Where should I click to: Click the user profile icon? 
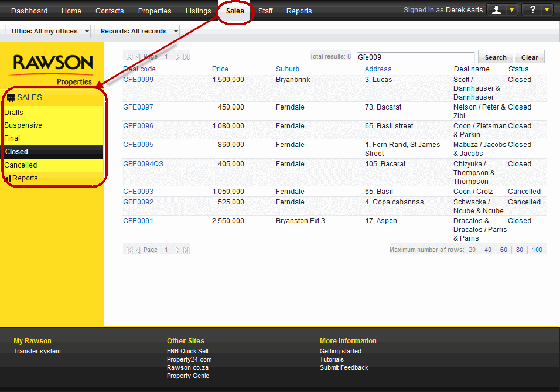496,10
